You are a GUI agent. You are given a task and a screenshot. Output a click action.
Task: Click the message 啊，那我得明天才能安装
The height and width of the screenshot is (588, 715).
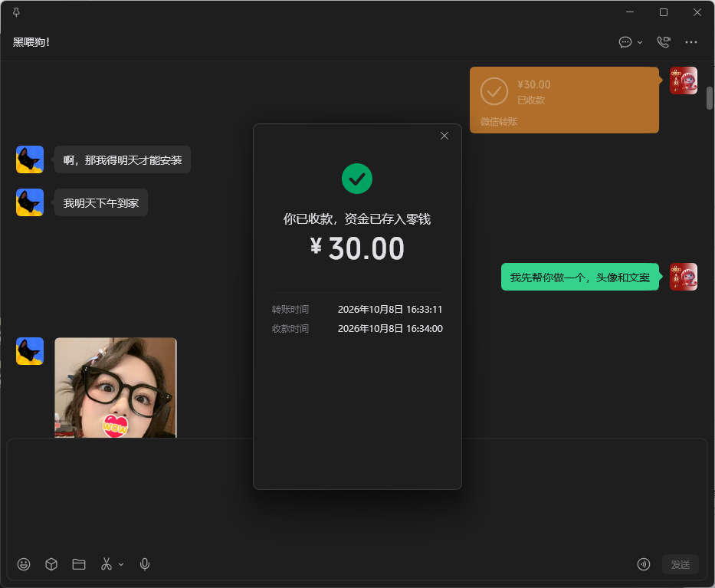click(123, 159)
